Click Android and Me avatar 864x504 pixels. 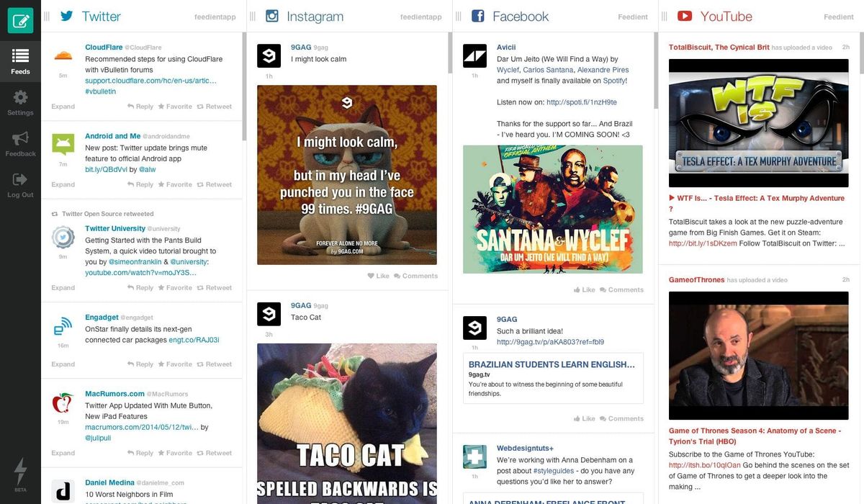click(63, 144)
